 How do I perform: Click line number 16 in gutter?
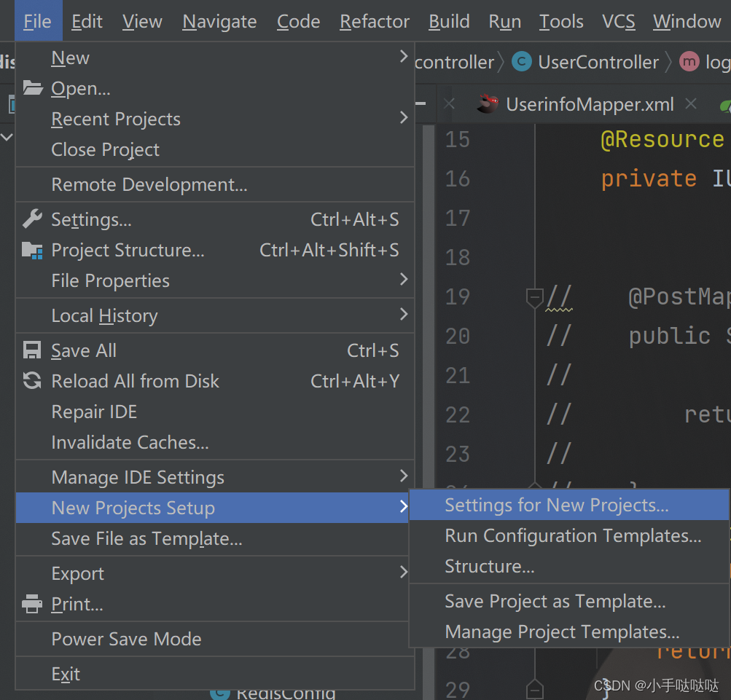click(x=458, y=179)
